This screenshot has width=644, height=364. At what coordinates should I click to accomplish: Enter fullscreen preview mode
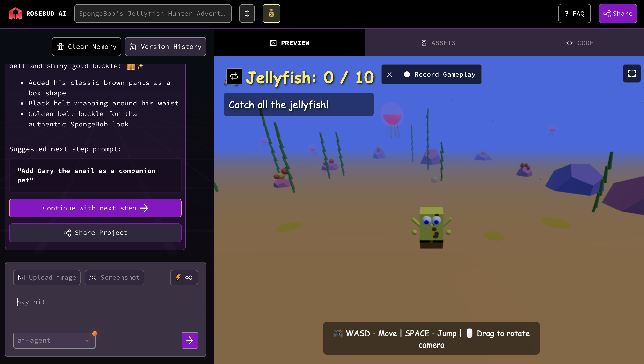tap(631, 73)
